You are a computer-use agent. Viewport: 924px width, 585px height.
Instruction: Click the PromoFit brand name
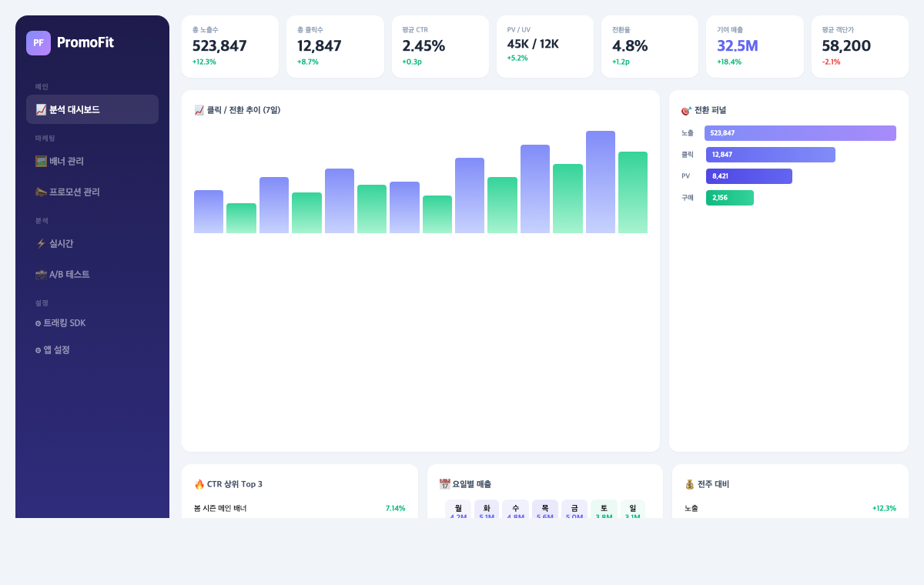point(85,42)
